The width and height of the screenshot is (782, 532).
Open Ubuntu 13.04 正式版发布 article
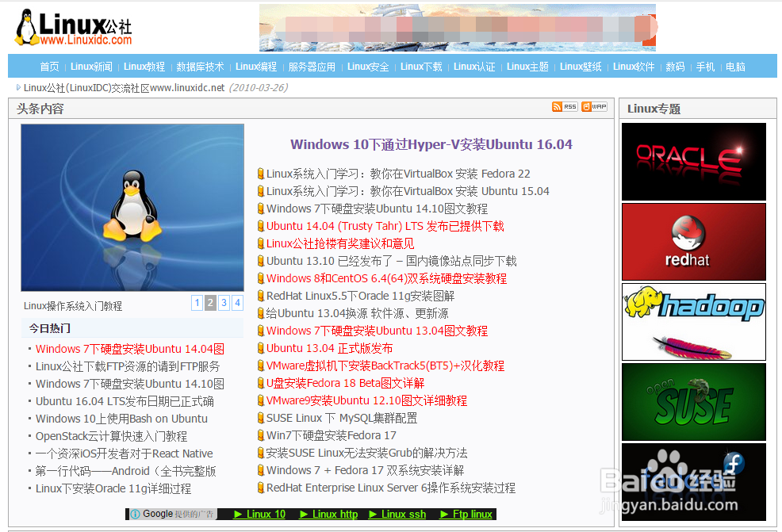[x=329, y=348]
